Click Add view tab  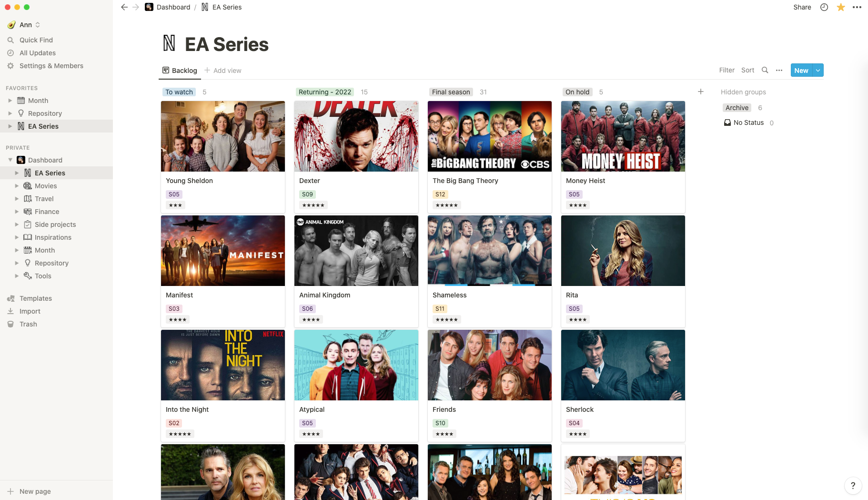pyautogui.click(x=223, y=71)
